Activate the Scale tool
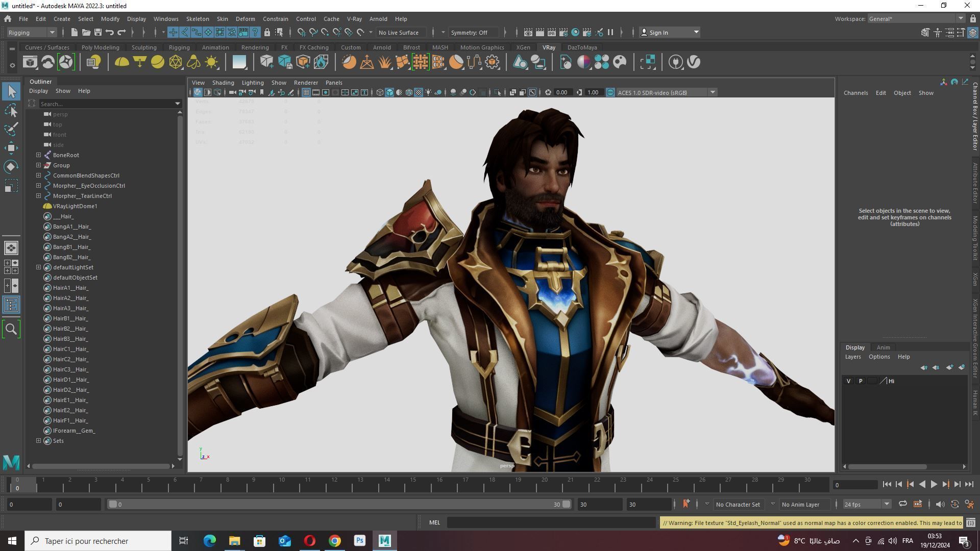 click(x=11, y=186)
